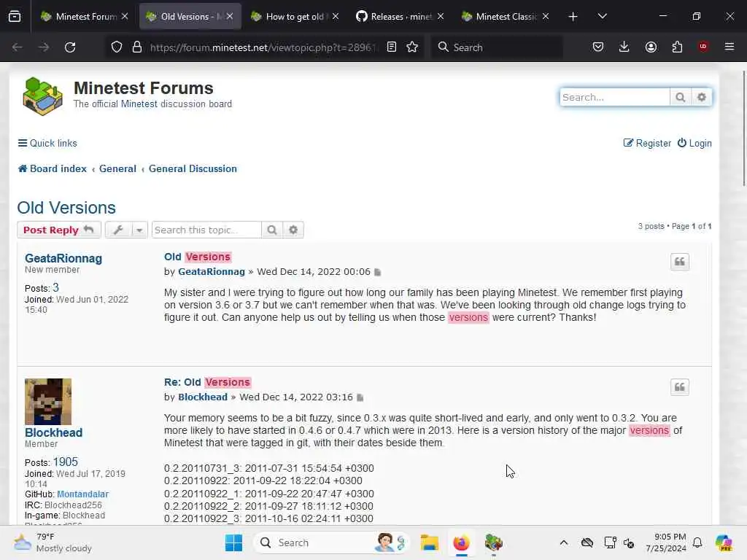The image size is (747, 560).
Task: Open the tracking protection shield icon
Action: point(117,47)
